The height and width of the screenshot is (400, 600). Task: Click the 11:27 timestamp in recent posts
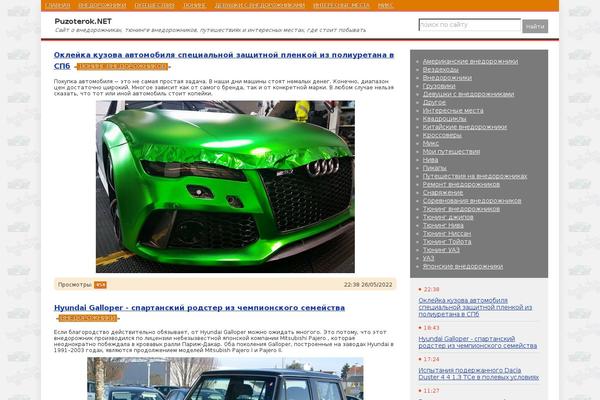pyautogui.click(x=431, y=391)
